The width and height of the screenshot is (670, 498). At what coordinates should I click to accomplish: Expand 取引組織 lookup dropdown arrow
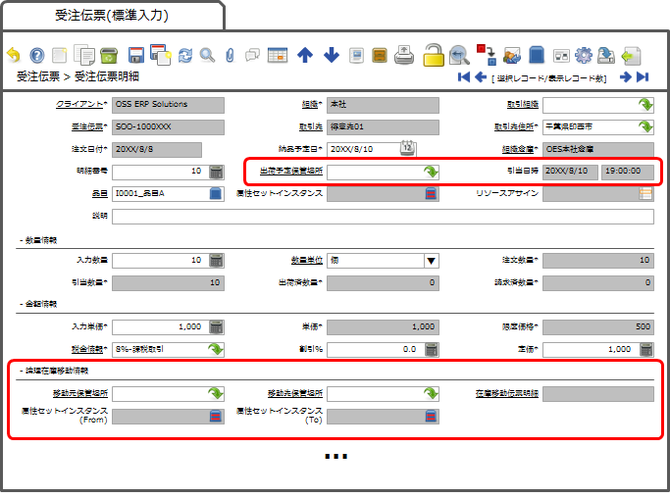[645, 104]
